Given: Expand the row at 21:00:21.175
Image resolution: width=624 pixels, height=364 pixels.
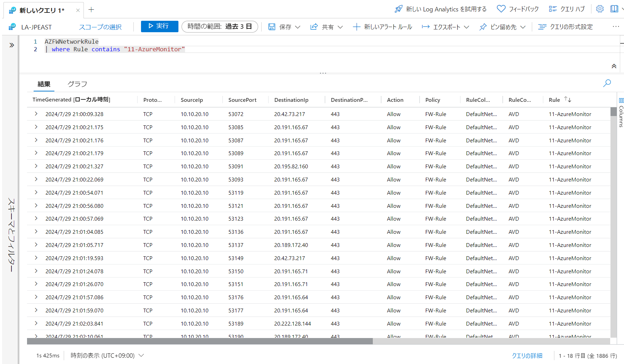Looking at the screenshot, I should point(36,127).
